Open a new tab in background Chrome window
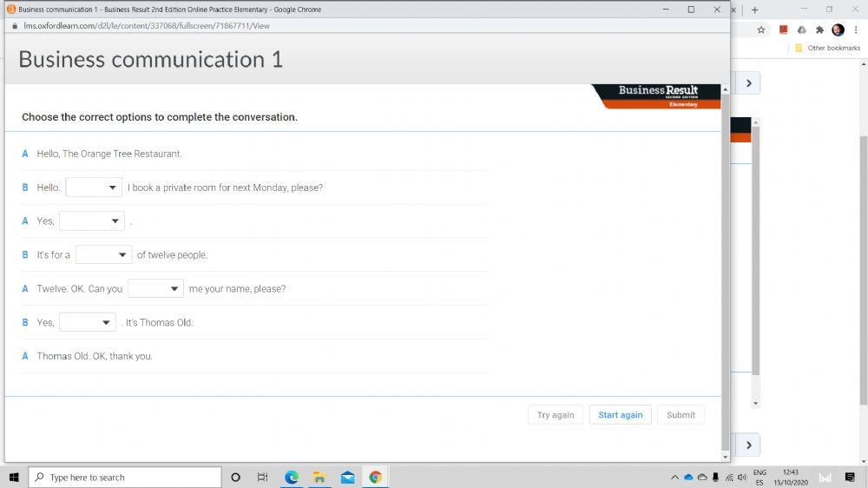 pos(754,10)
